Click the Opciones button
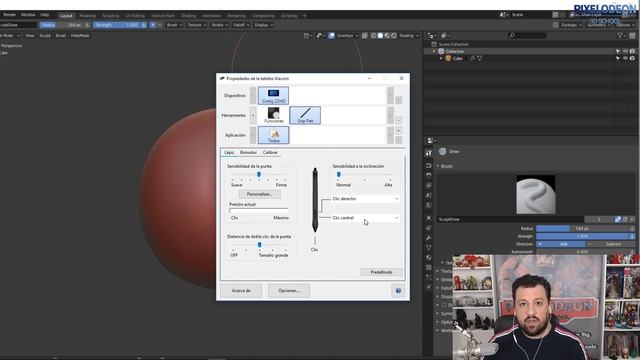The height and width of the screenshot is (360, 640). [x=289, y=291]
